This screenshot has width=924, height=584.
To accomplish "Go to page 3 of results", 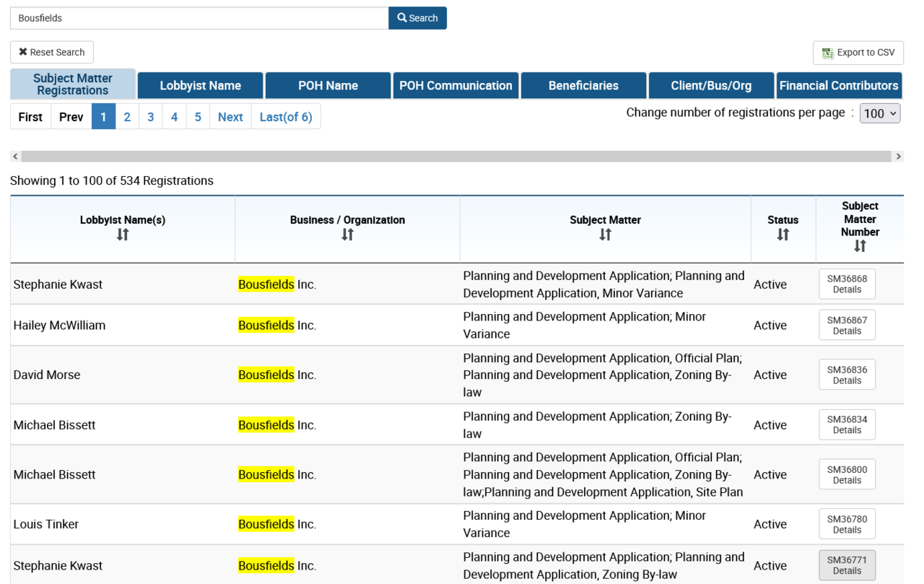I will pos(150,117).
